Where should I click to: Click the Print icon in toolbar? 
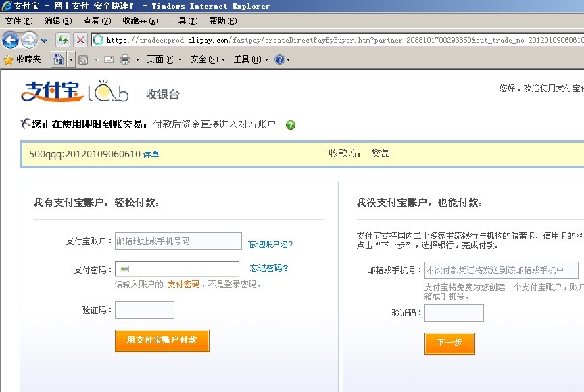(125, 59)
